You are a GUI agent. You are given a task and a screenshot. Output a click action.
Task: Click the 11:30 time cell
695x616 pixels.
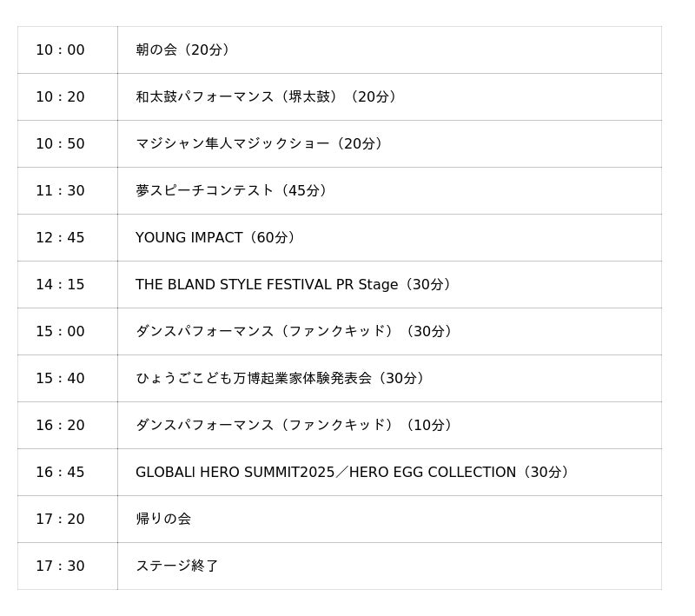[x=60, y=191]
